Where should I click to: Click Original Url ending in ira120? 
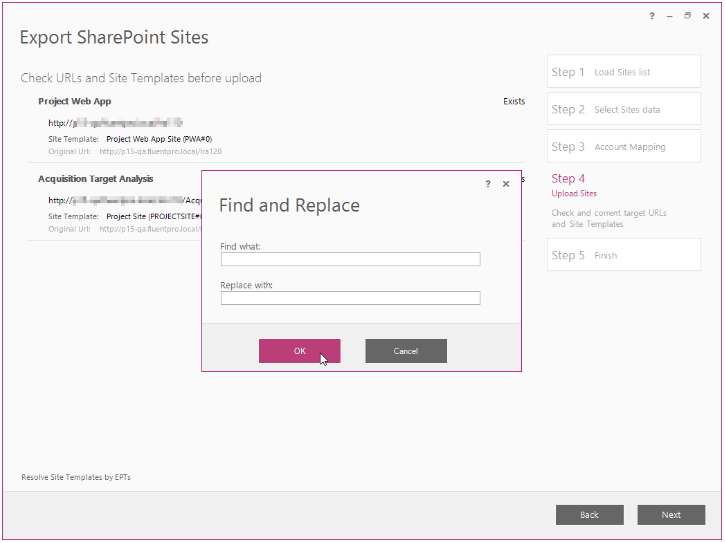point(160,151)
